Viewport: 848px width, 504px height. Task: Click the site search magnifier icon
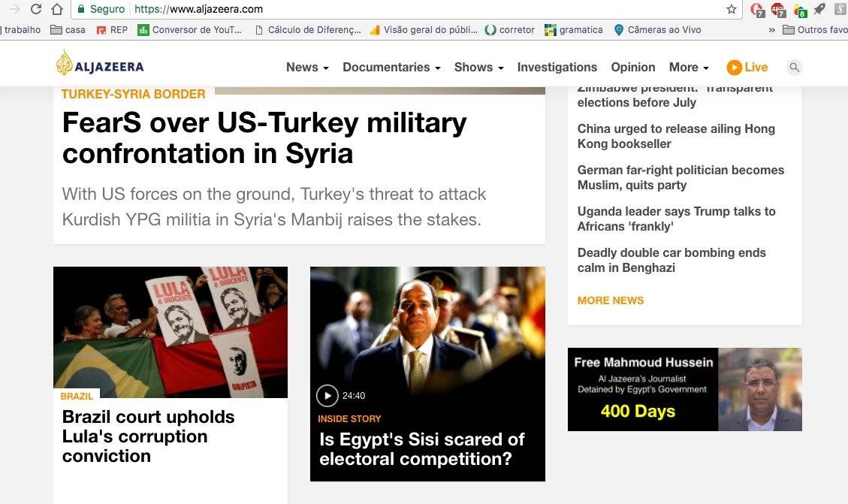[x=794, y=67]
